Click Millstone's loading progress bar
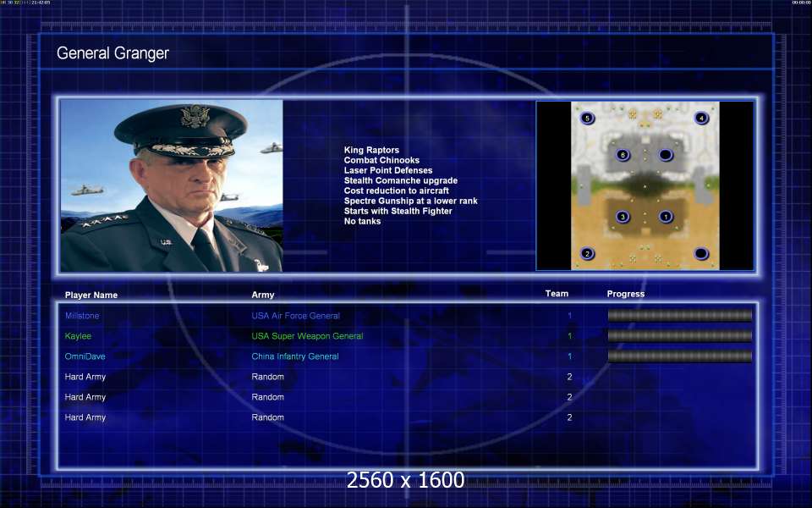 pyautogui.click(x=679, y=316)
